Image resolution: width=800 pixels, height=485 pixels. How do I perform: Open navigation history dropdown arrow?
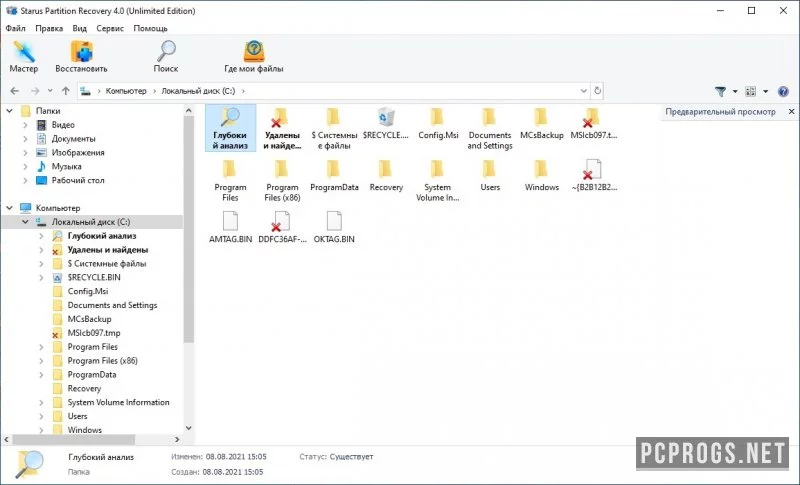click(x=50, y=91)
